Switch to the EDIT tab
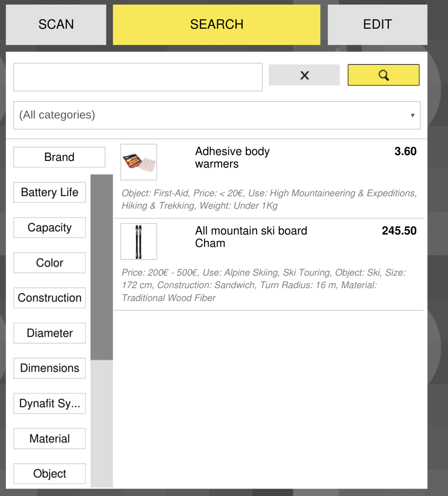448x496 pixels. click(x=377, y=25)
